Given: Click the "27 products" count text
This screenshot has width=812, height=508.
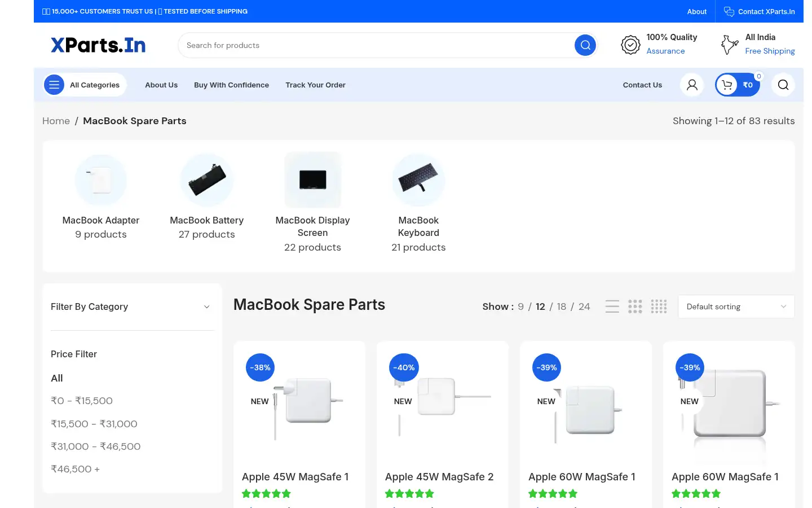Looking at the screenshot, I should point(206,234).
